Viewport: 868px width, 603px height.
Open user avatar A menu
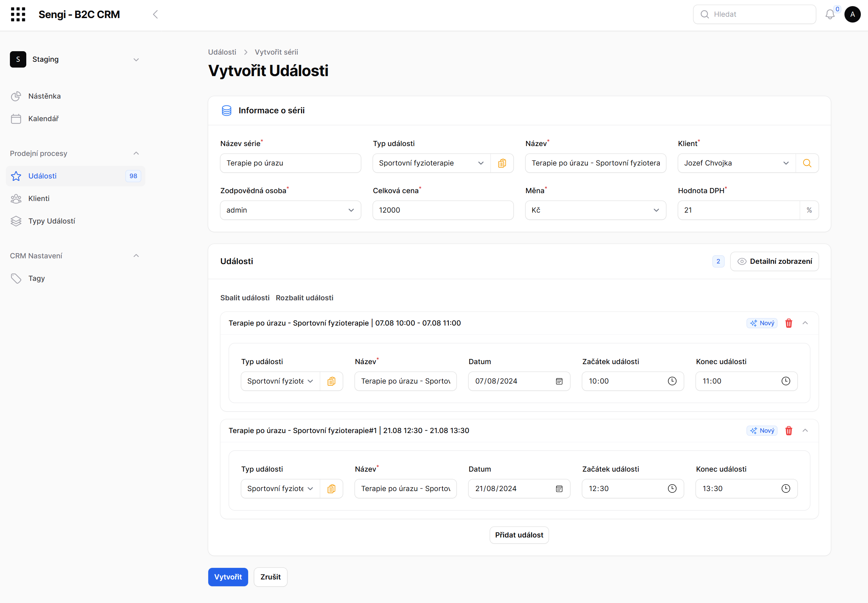click(x=853, y=14)
